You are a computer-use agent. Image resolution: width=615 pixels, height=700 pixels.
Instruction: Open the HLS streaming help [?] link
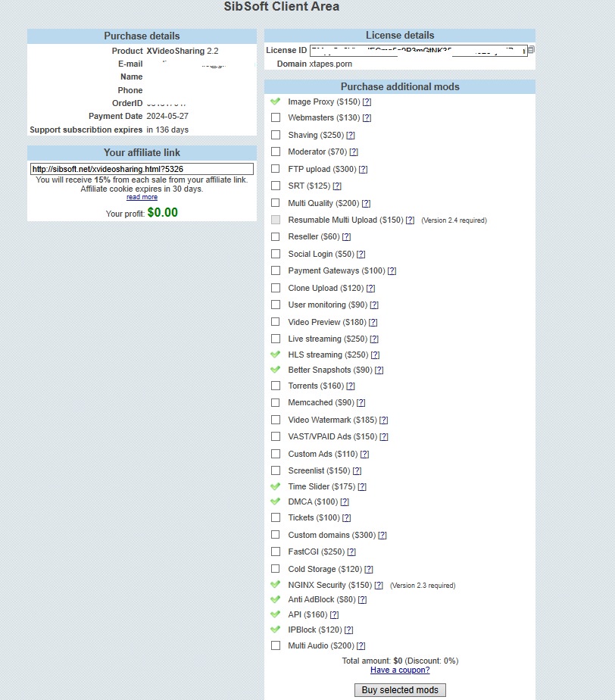(x=376, y=355)
